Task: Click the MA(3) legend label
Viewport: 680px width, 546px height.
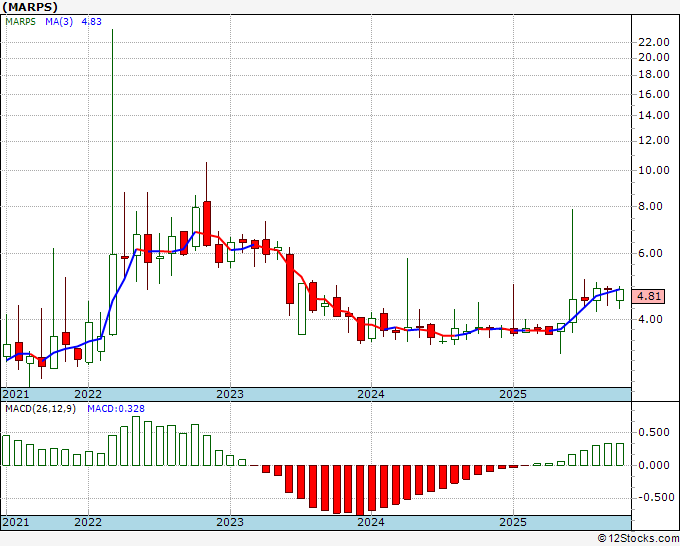Action: 59,21
